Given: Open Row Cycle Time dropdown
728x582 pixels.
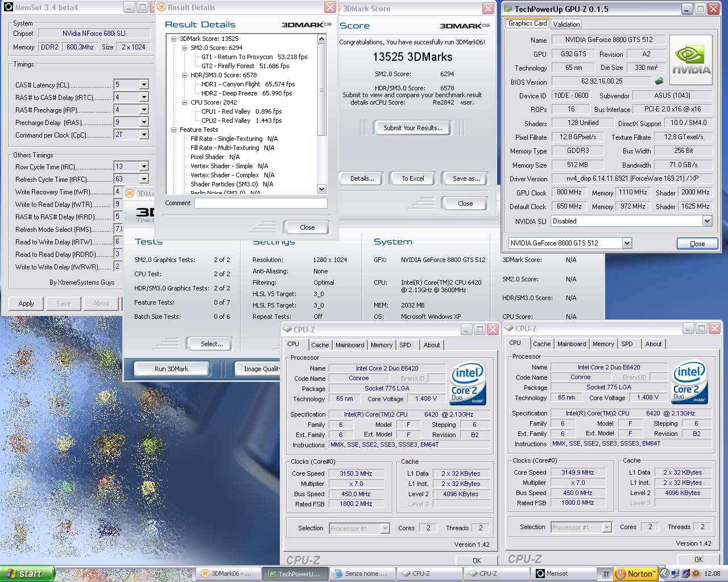Looking at the screenshot, I should pos(144,167).
